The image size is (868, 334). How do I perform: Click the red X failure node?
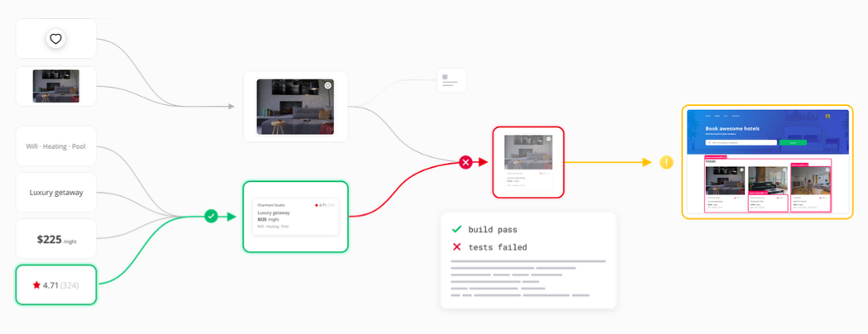[465, 162]
